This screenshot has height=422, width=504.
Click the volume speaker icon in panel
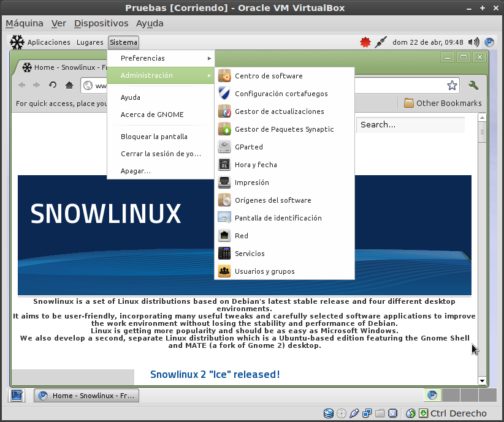pyautogui.click(x=473, y=42)
